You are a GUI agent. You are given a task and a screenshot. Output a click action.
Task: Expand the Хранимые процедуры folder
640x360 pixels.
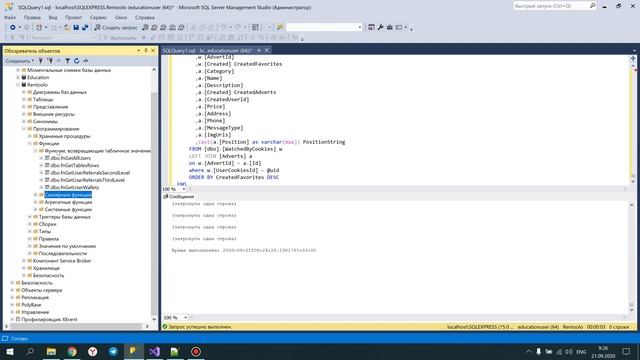[30, 136]
